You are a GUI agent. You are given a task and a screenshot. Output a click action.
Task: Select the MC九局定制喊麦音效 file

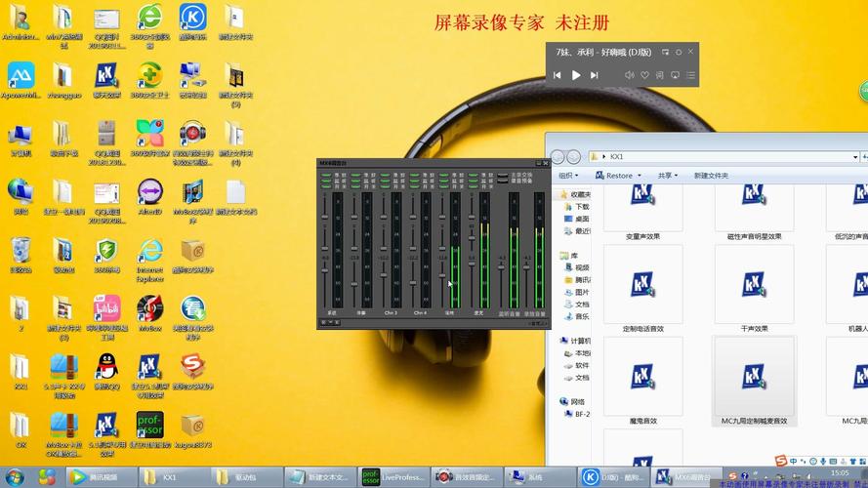754,383
